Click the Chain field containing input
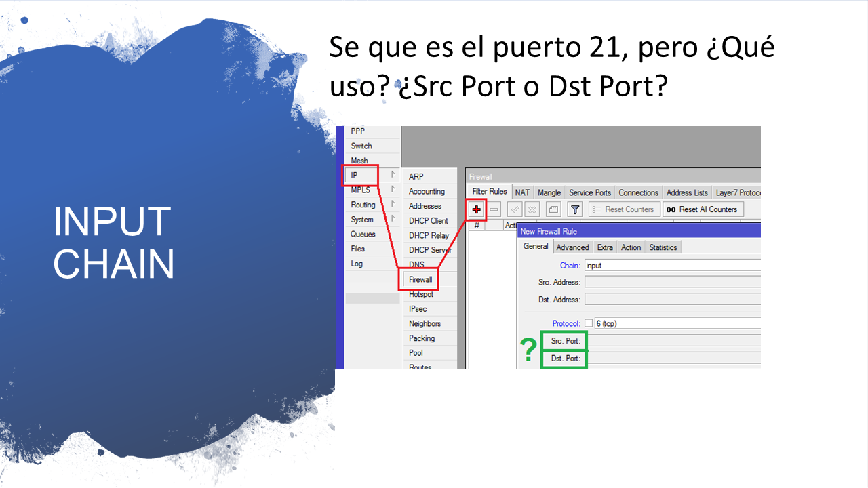 tap(671, 266)
